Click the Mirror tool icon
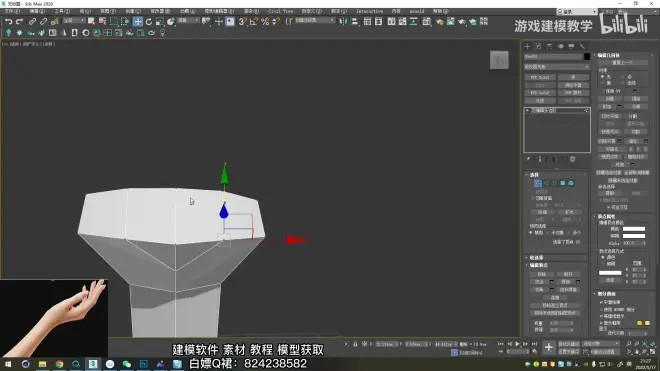This screenshot has height=371, width=660. [343, 21]
